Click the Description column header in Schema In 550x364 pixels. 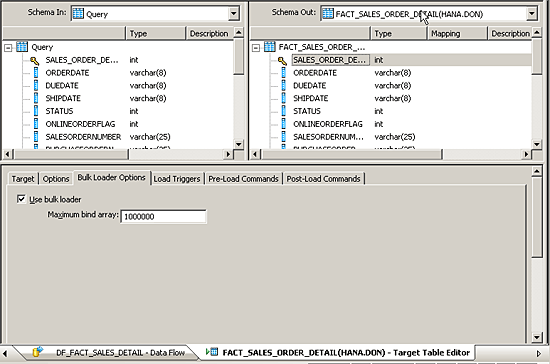point(209,33)
